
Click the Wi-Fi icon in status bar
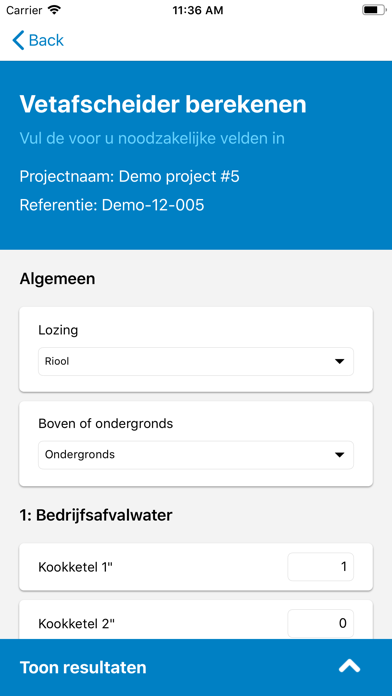point(54,10)
